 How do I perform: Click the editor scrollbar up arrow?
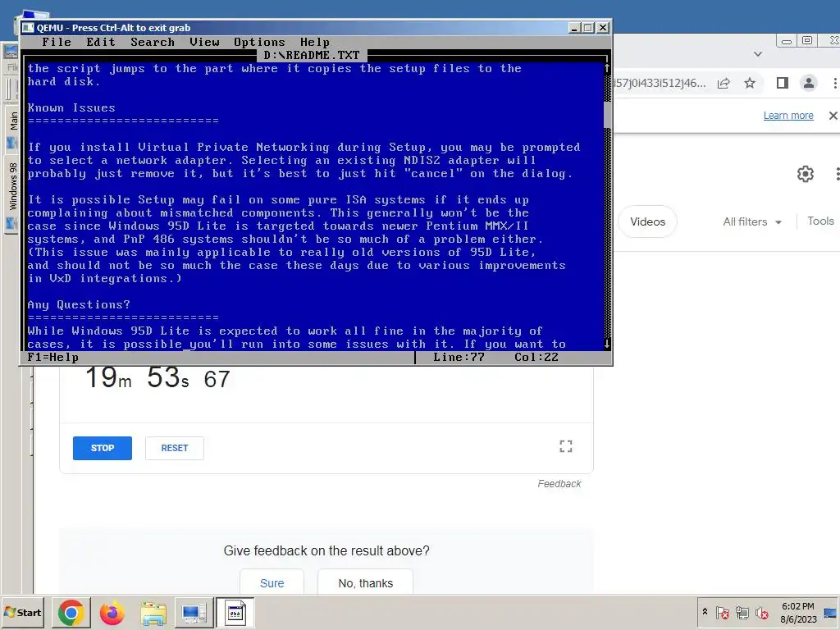coord(606,69)
